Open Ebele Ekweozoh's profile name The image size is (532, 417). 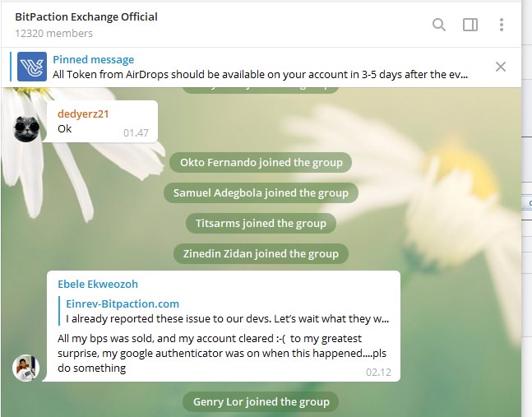pyautogui.click(x=98, y=284)
